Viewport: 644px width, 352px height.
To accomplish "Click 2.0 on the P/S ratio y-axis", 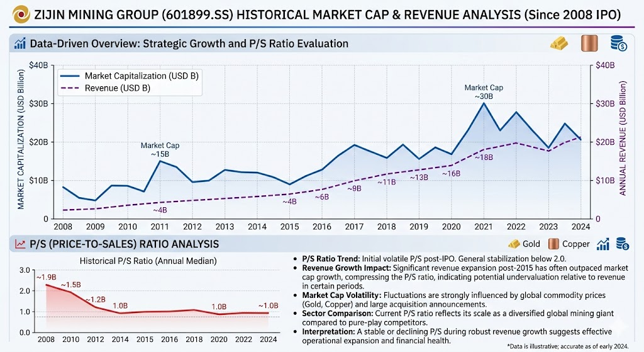I will [x=25, y=291].
